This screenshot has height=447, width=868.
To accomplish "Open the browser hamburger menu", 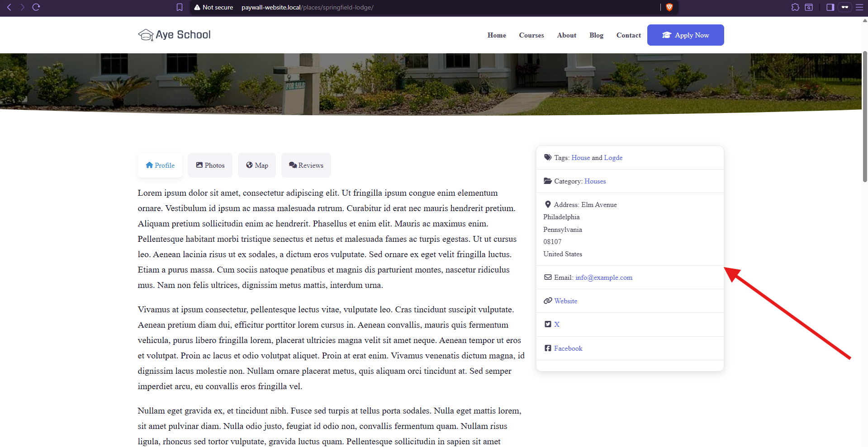I will tap(859, 7).
